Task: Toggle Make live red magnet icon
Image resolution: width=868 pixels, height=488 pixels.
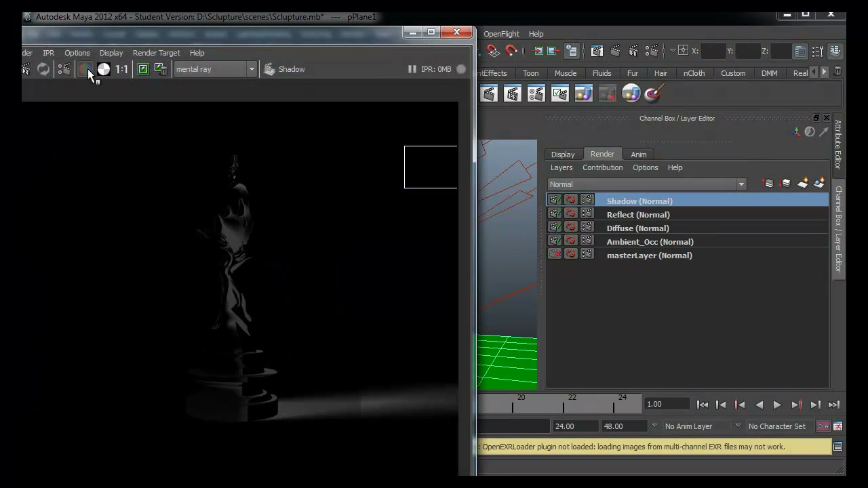Action: tap(511, 51)
